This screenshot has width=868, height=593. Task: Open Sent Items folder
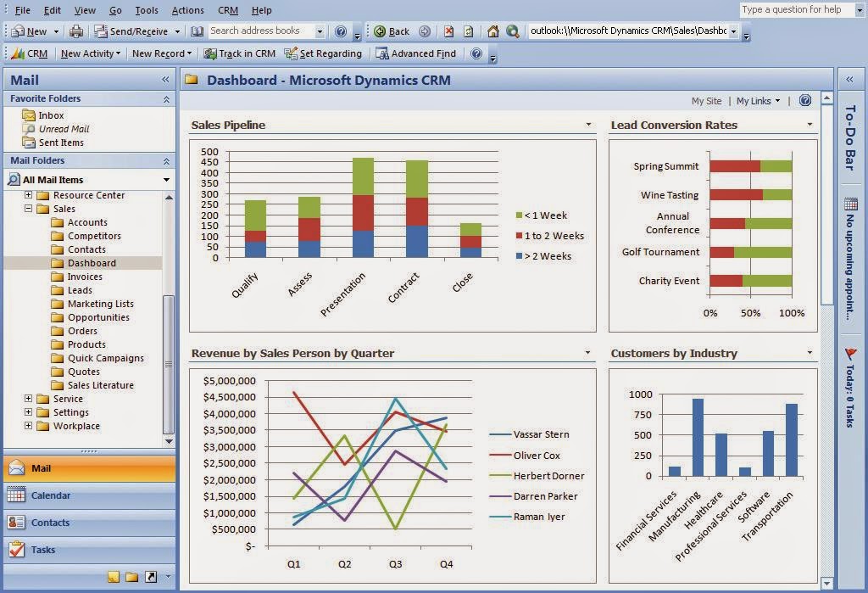coord(53,143)
